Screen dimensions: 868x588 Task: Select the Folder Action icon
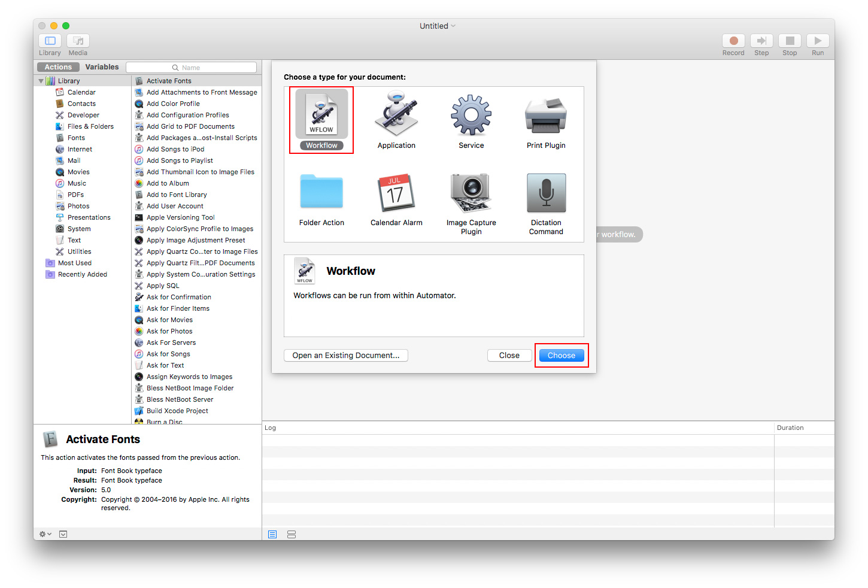point(321,192)
